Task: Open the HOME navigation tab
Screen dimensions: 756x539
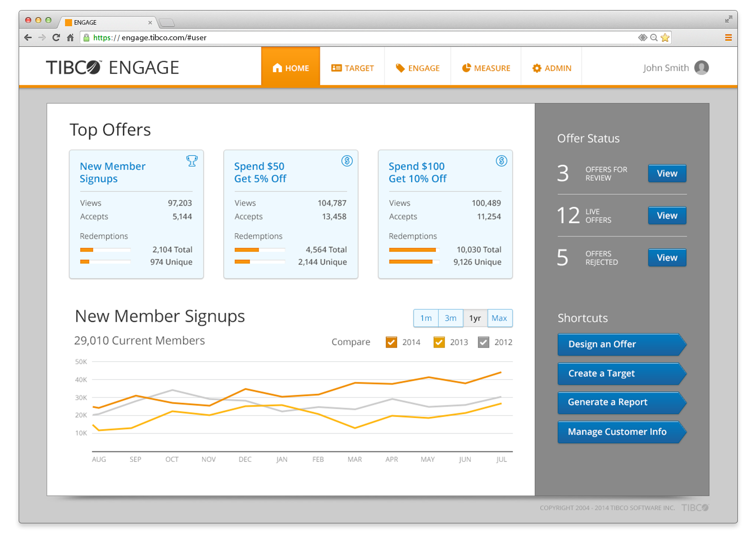Action: click(291, 67)
